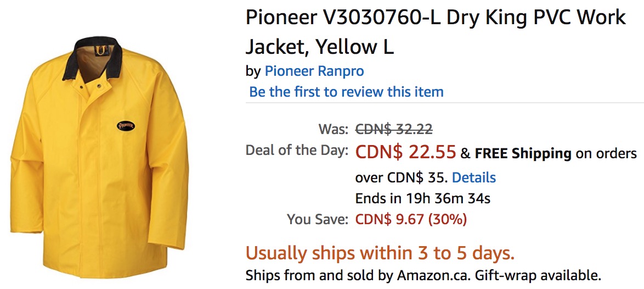The image size is (644, 289).
Task: Click the yellow jacket product image
Action: 99,158
